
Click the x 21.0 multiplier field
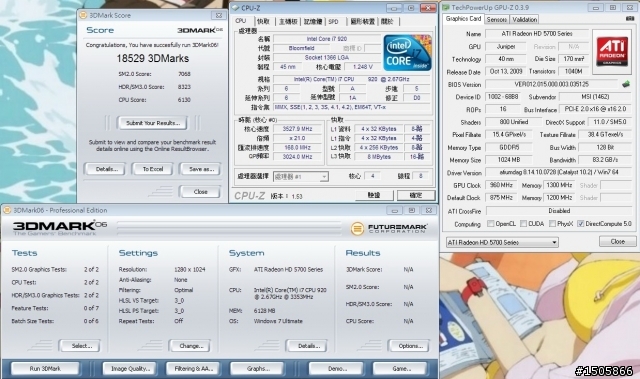[x=298, y=138]
